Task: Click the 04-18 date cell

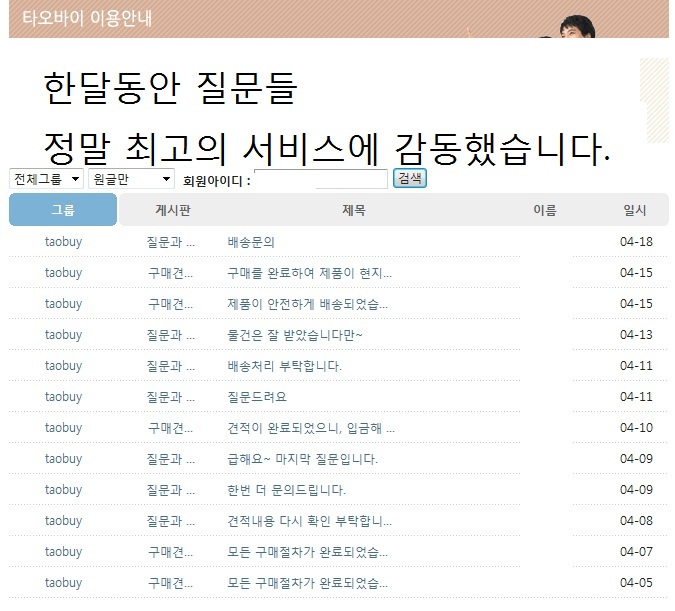Action: click(x=636, y=242)
